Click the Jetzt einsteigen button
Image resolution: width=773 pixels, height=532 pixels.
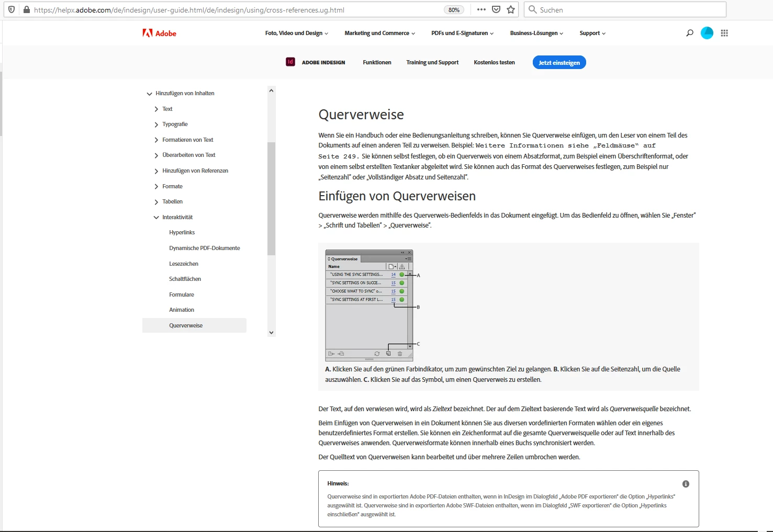[x=559, y=62]
